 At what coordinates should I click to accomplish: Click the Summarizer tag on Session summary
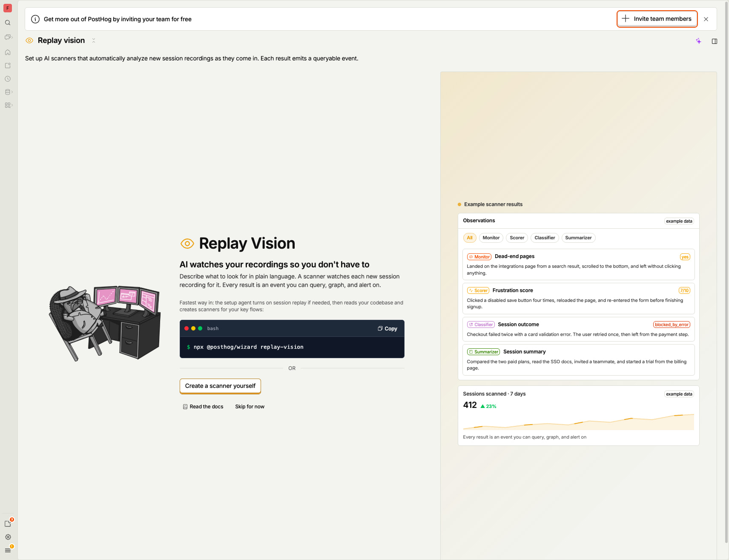tap(483, 352)
